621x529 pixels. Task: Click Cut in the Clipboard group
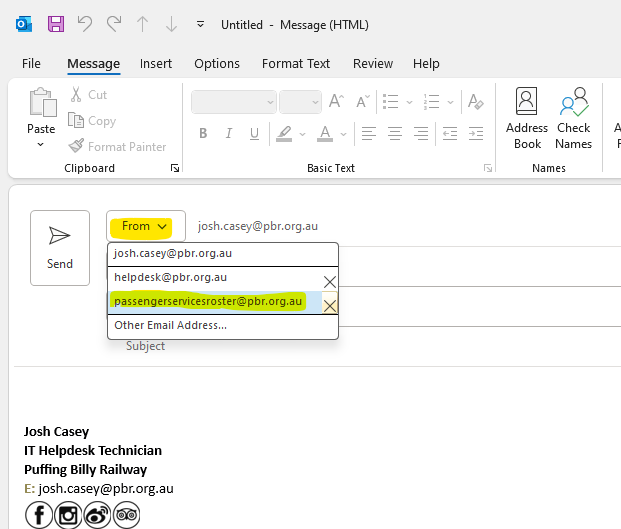click(x=89, y=95)
